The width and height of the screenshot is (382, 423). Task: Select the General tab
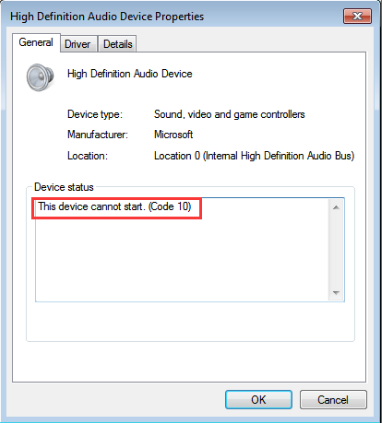click(x=36, y=42)
